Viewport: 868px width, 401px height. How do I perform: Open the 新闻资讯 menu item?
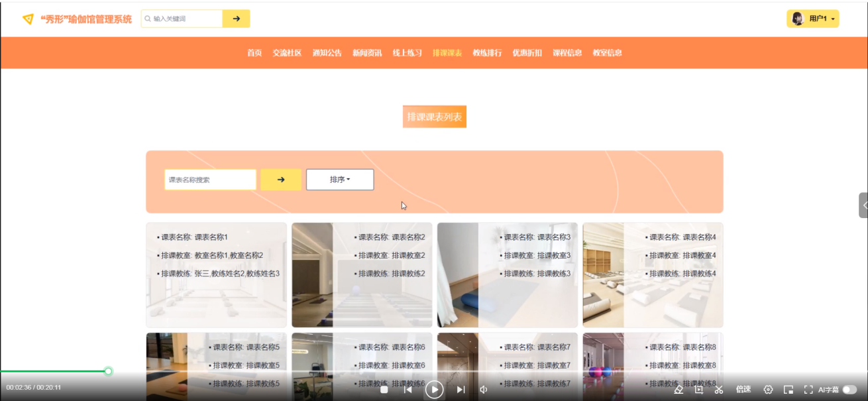coord(367,53)
